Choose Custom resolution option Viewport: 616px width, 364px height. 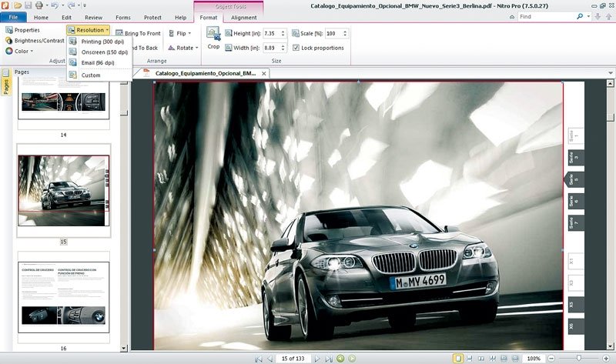point(99,75)
